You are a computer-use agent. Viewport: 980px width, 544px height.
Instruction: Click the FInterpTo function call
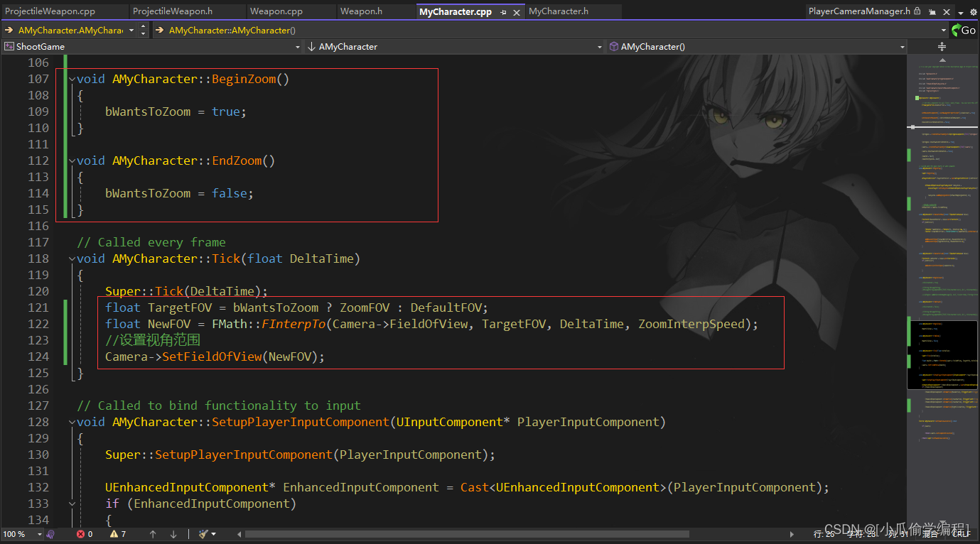coord(294,325)
